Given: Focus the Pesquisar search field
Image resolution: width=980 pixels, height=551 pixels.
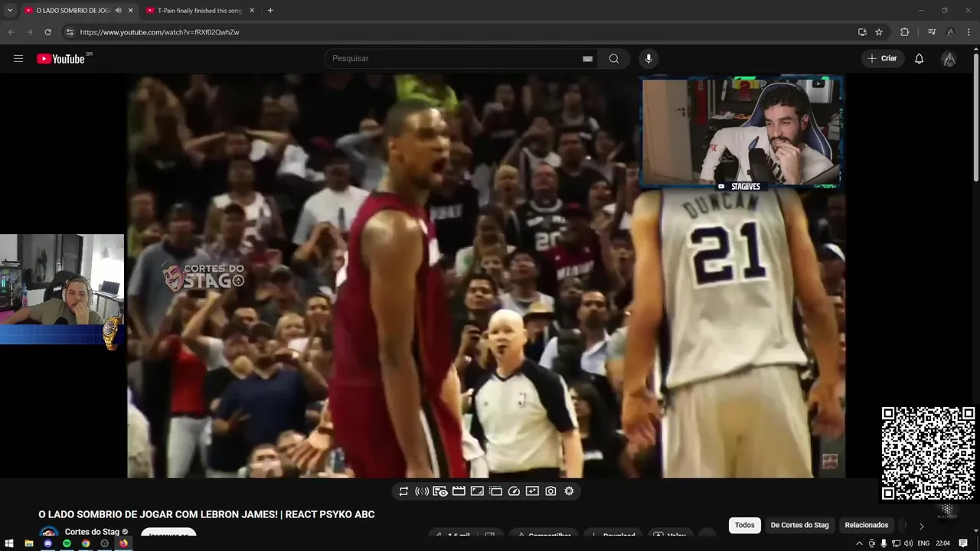Looking at the screenshot, I should click(x=462, y=59).
